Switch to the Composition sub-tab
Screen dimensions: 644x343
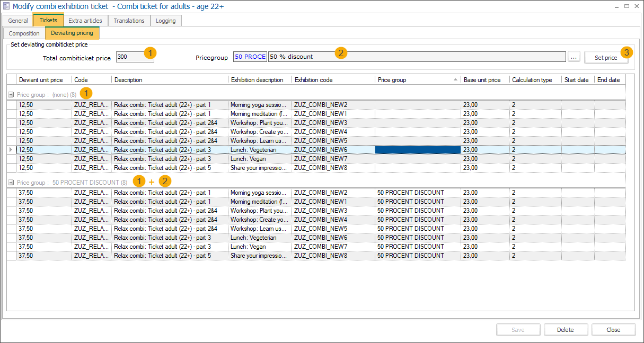[24, 33]
